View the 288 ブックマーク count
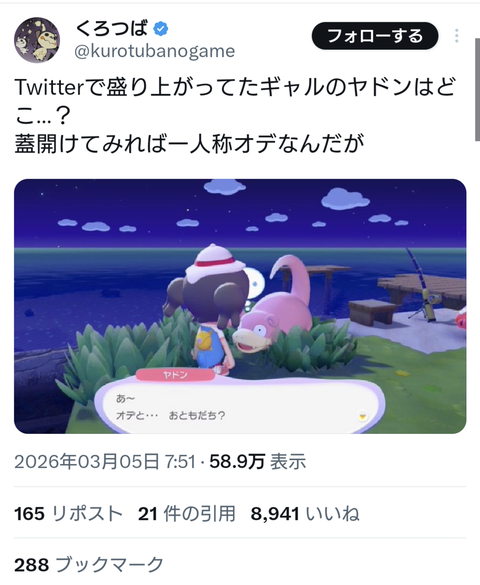This screenshot has height=585, width=480. click(x=89, y=564)
